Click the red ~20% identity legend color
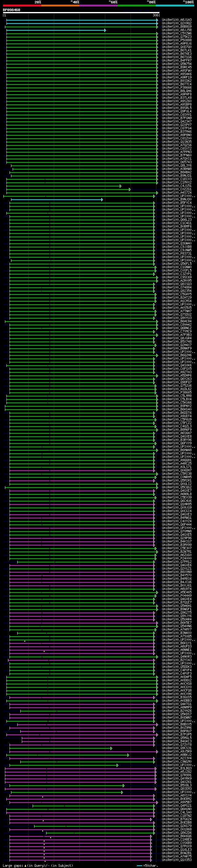 click(22, 6)
